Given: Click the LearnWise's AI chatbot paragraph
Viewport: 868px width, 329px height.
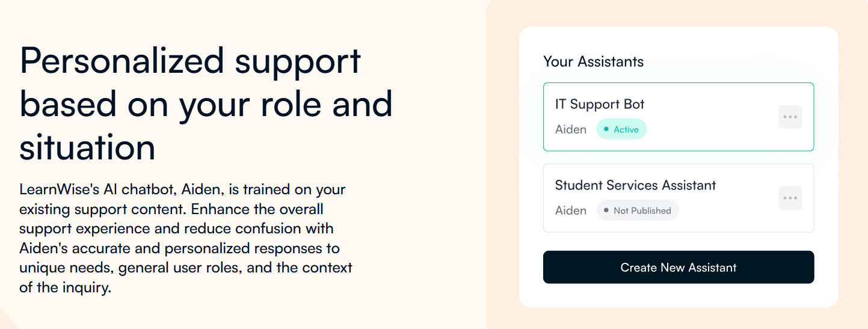Looking at the screenshot, I should click(x=186, y=239).
